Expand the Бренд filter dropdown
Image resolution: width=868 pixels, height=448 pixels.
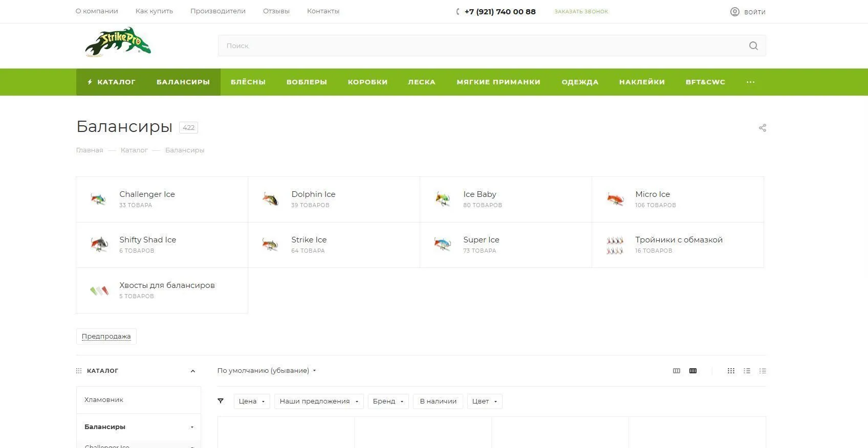point(388,401)
